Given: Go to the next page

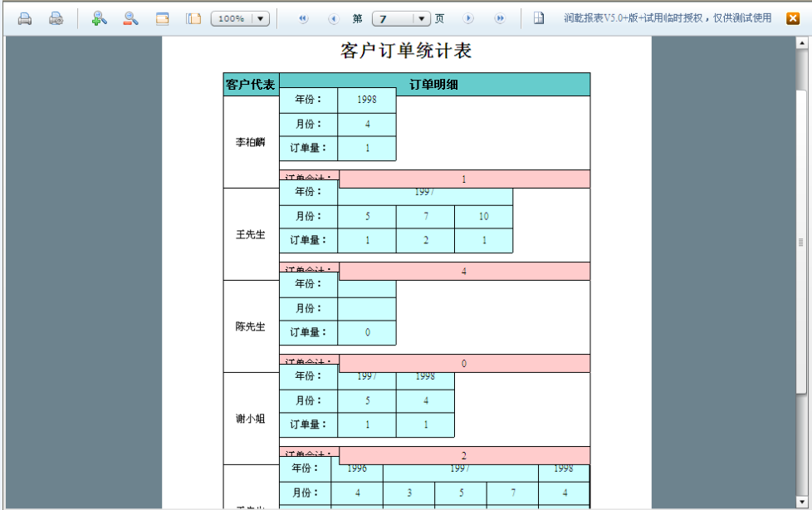Looking at the screenshot, I should click(468, 18).
